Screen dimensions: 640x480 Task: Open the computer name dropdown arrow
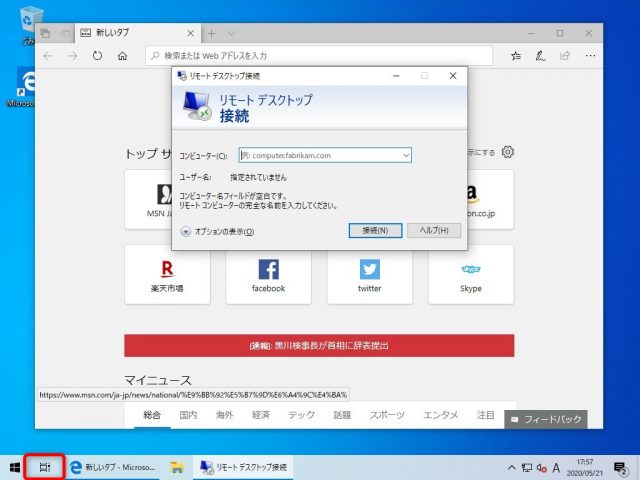point(406,155)
